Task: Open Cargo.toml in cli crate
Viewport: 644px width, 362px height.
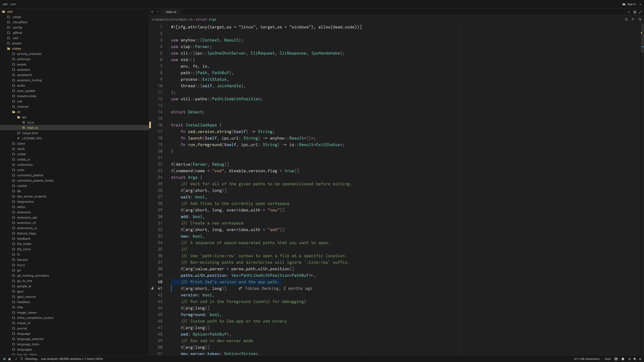Action: point(74,133)
